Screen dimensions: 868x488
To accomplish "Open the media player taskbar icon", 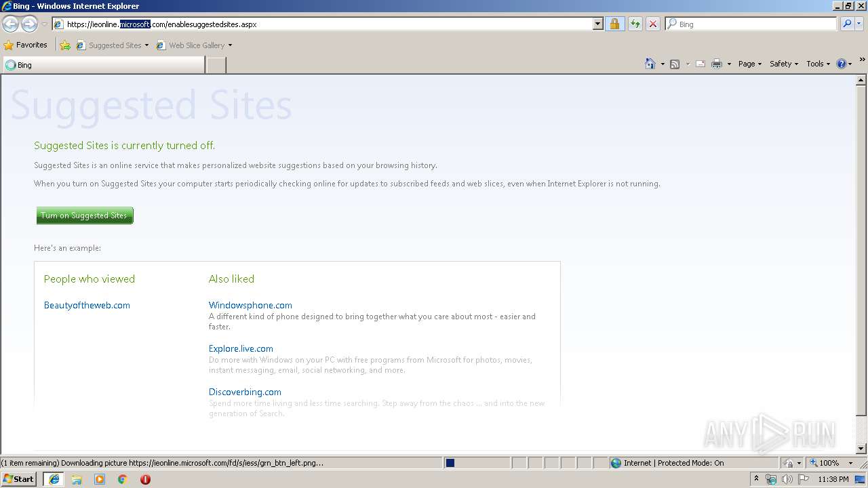I will click(100, 479).
